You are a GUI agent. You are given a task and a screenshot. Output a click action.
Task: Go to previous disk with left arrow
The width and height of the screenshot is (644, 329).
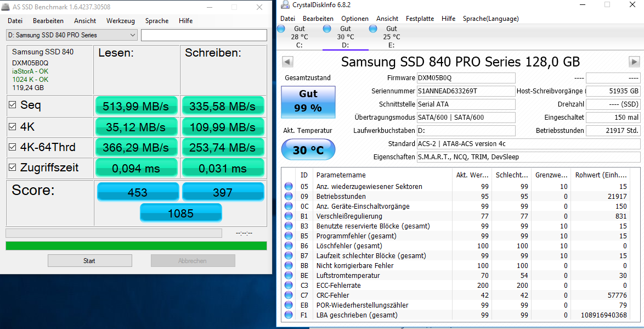click(x=287, y=62)
